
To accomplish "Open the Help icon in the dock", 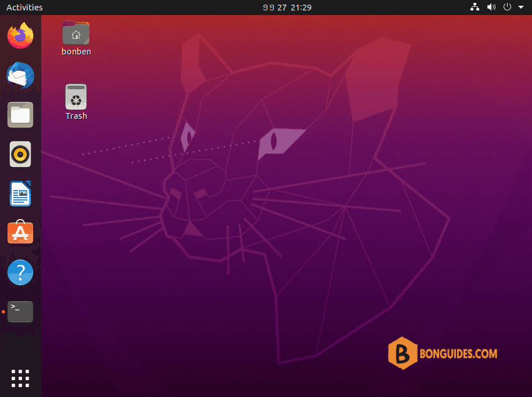I will tap(20, 272).
